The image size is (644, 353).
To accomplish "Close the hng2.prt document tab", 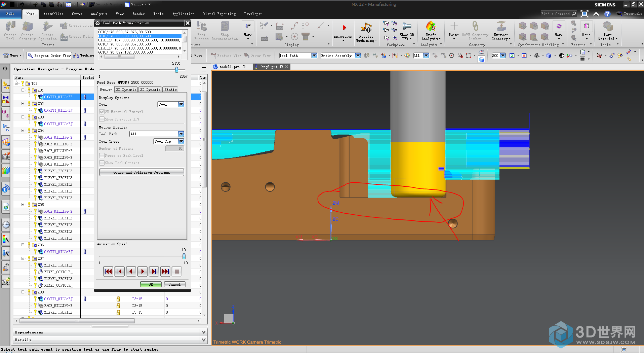I will pyautogui.click(x=287, y=67).
